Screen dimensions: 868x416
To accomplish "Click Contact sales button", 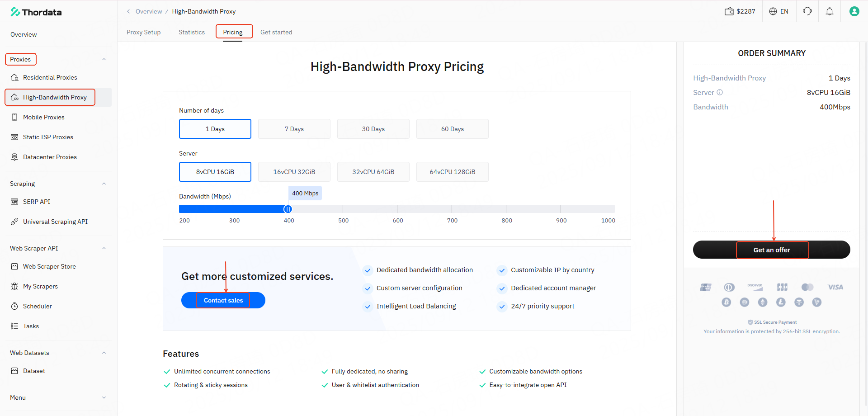I will (x=223, y=300).
